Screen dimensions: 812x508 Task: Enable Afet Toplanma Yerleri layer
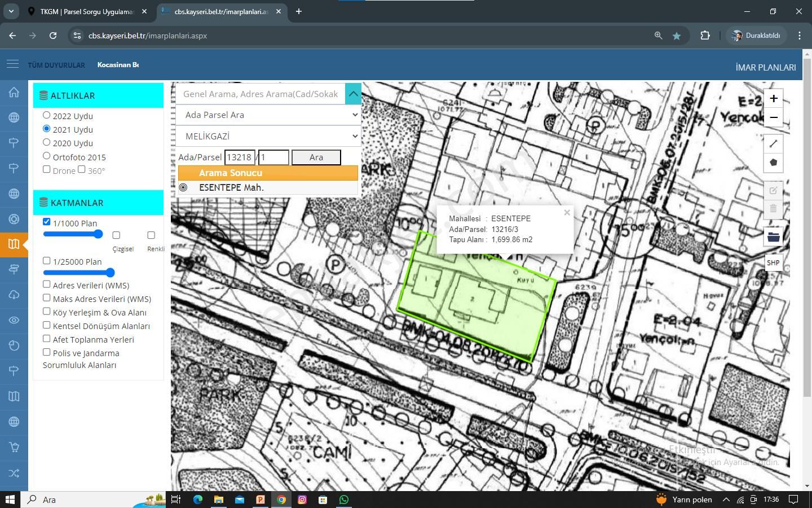[x=47, y=339]
